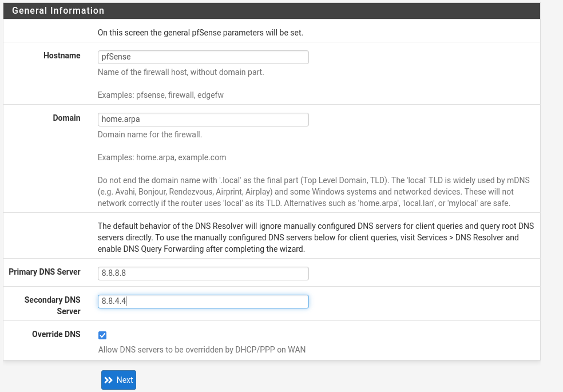Click the 'Domain name for the firewall' help text
The image size is (563, 392).
click(150, 134)
